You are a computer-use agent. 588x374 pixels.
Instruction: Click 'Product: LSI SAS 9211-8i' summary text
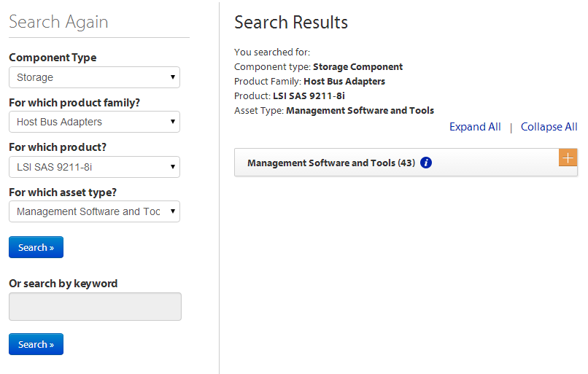point(290,96)
